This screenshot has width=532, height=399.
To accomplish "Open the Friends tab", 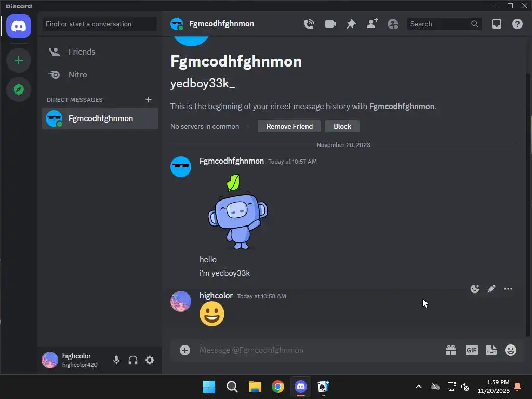I will [100, 52].
